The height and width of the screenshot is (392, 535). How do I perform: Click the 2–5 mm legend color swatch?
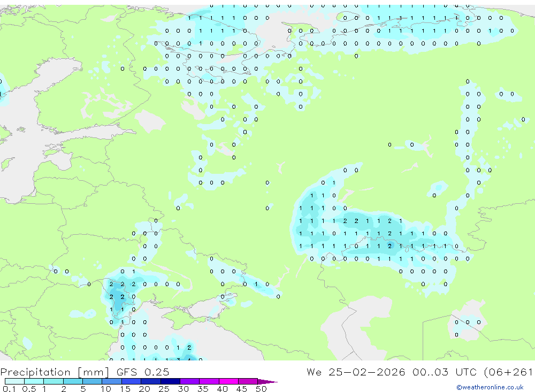(x=73, y=381)
